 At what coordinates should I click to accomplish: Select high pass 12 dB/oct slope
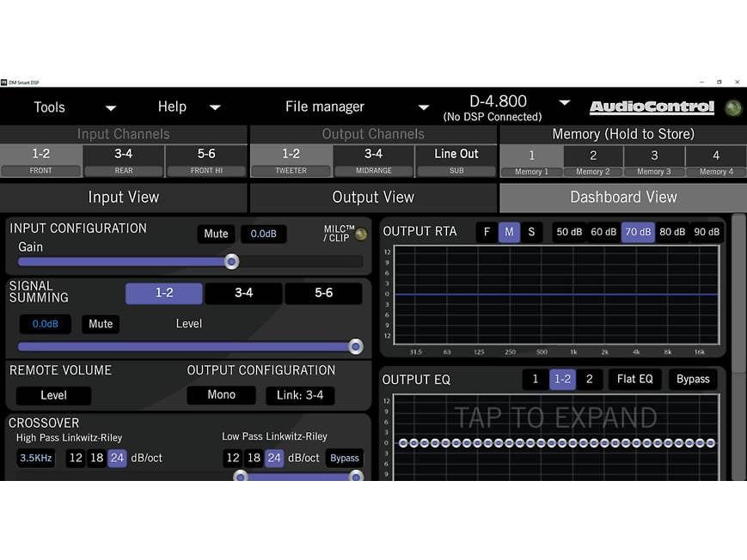click(x=76, y=458)
